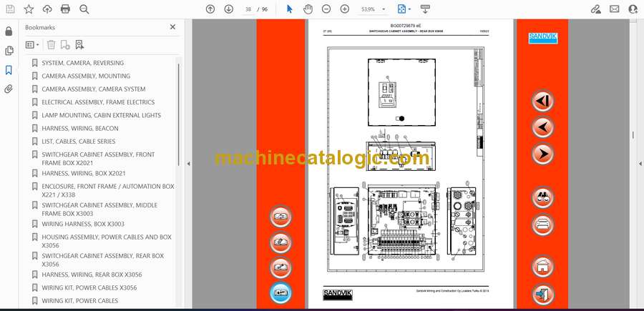Open the attachments paperclip panel
Viewport: 644px width, 311px height.
tap(9, 89)
